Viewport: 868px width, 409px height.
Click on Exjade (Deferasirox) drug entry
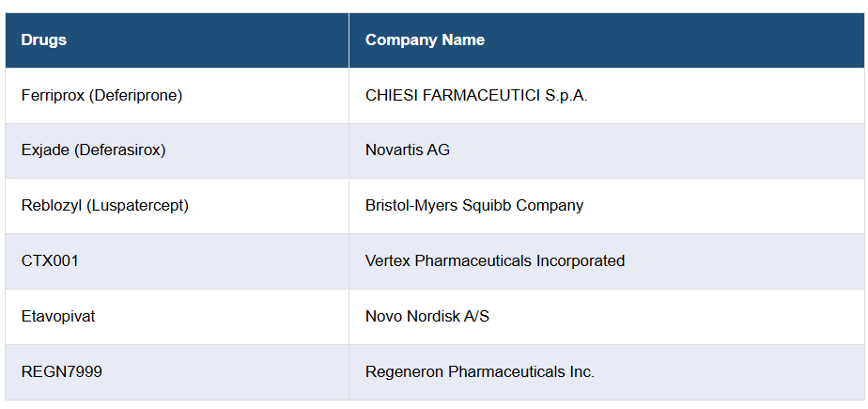(x=93, y=150)
